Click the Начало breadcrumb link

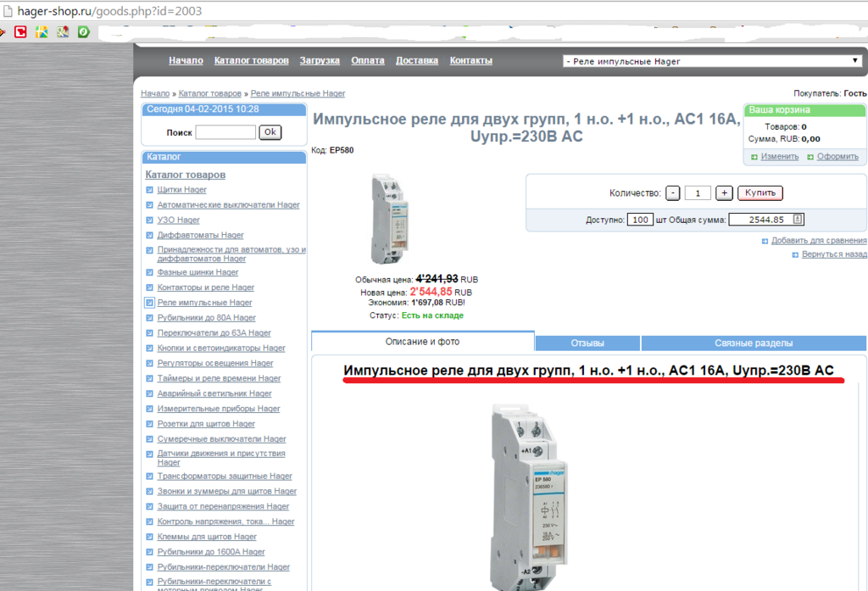[x=155, y=93]
